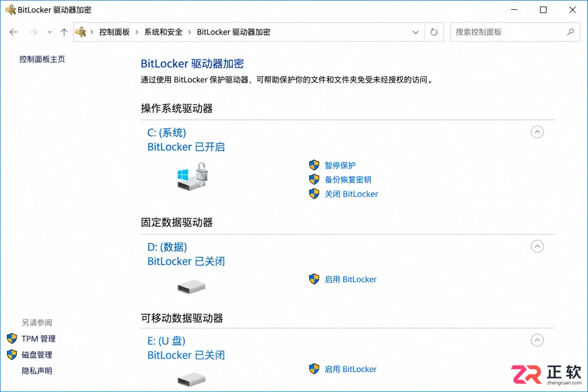Click BitLocker 驱动器加密 breadcrumb segment
Image resolution: width=588 pixels, height=392 pixels.
tap(234, 32)
